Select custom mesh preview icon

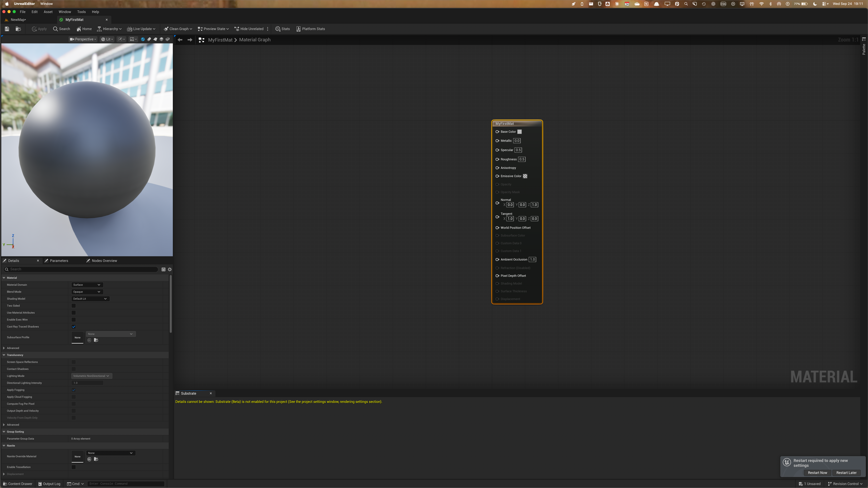168,39
